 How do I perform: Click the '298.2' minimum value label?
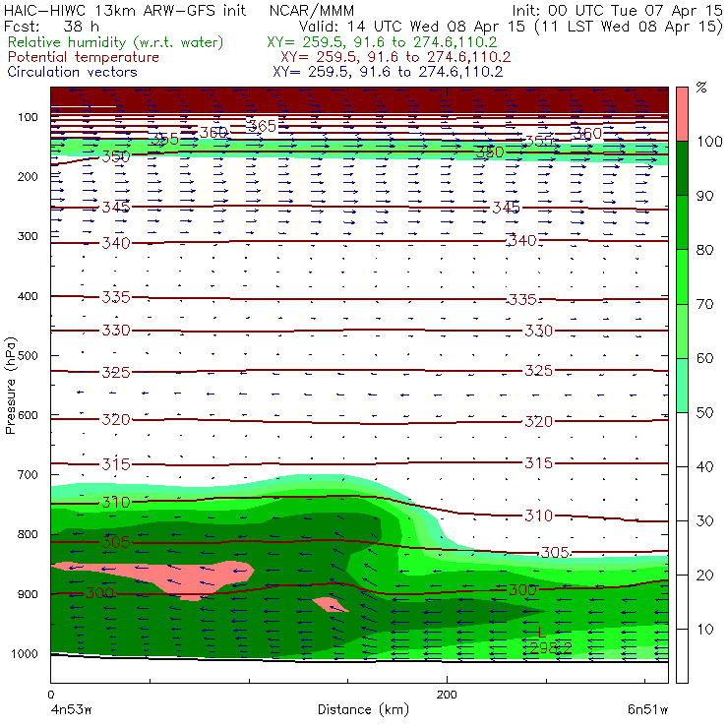(551, 647)
